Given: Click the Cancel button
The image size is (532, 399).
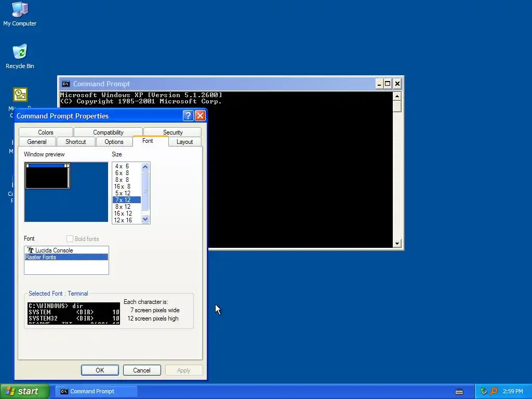Looking at the screenshot, I should 142,370.
